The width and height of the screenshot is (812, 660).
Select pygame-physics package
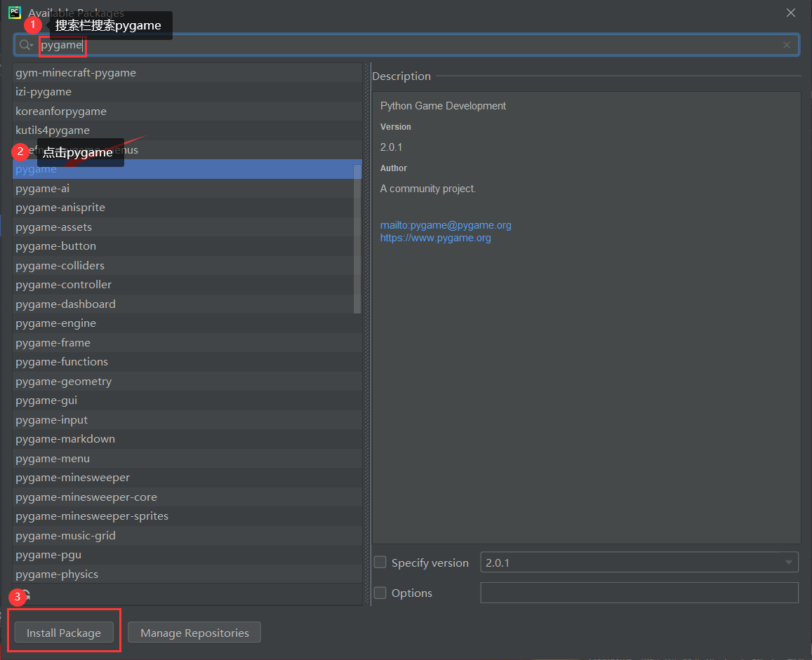(x=187, y=574)
